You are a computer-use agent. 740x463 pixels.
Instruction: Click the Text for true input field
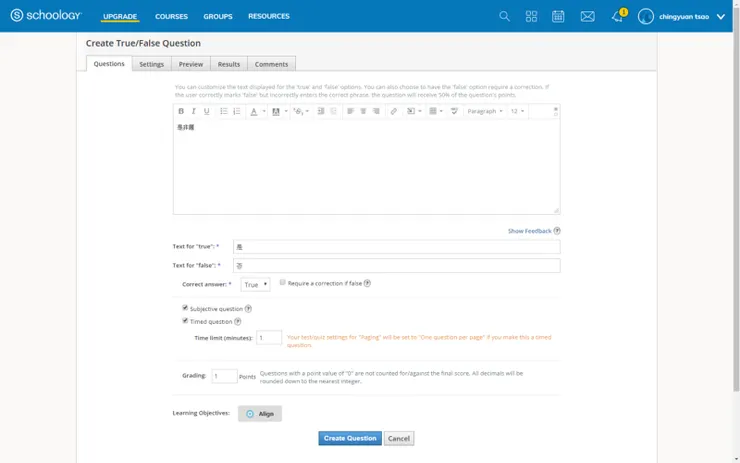point(396,247)
